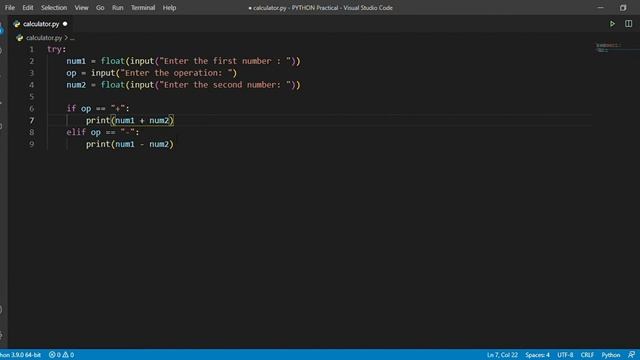Viewport: 640px width, 360px height.
Task: Expand the breadcrumb ellipsis item
Action: point(72,38)
